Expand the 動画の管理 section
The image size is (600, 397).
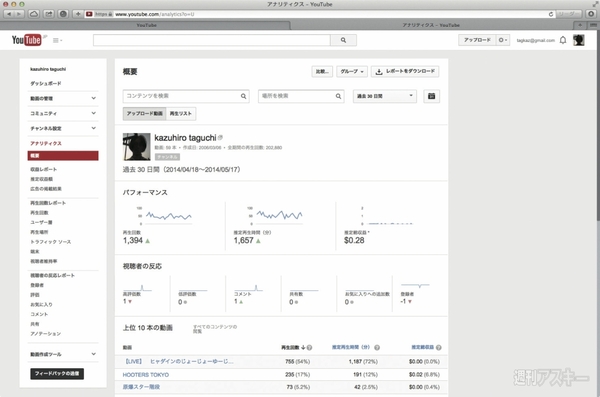pyautogui.click(x=63, y=98)
